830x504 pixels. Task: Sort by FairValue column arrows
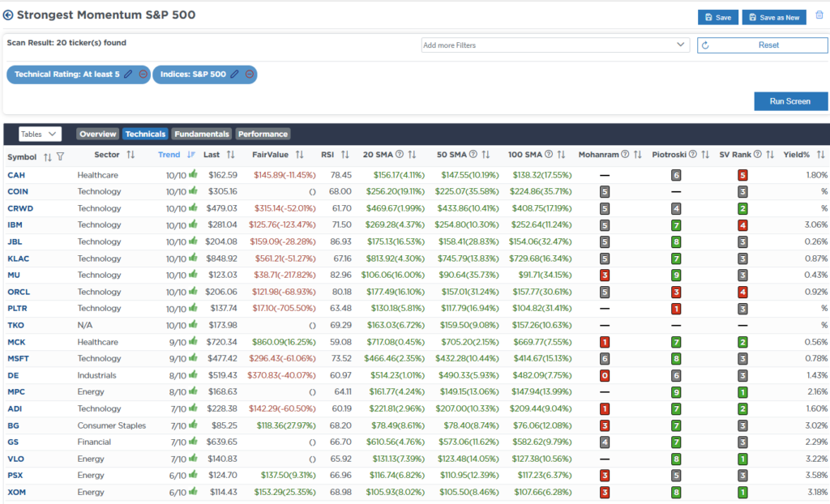300,155
